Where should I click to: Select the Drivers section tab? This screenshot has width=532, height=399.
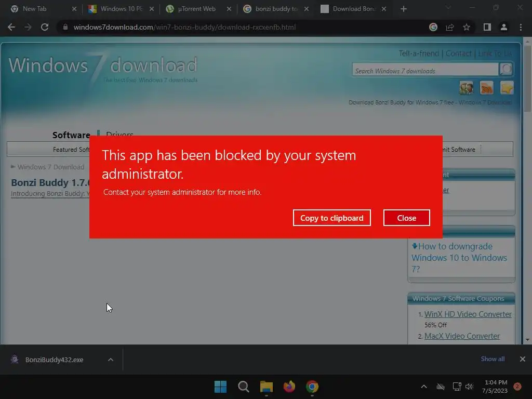[119, 134]
